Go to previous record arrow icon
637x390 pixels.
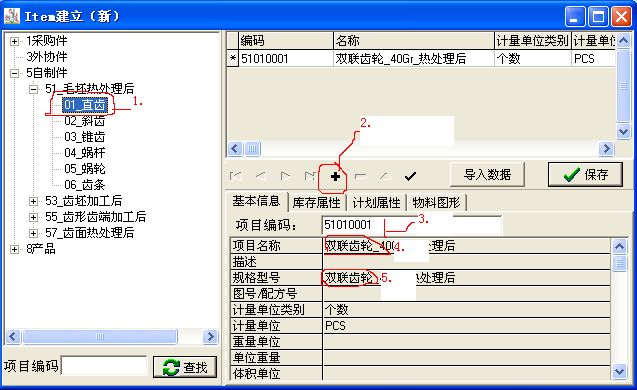pyautogui.click(x=260, y=176)
